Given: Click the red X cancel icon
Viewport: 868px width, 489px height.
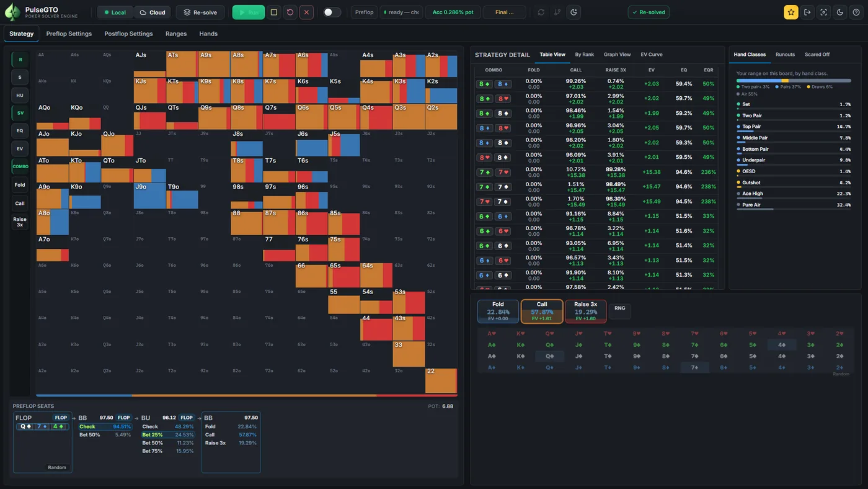Looking at the screenshot, I should pos(306,12).
